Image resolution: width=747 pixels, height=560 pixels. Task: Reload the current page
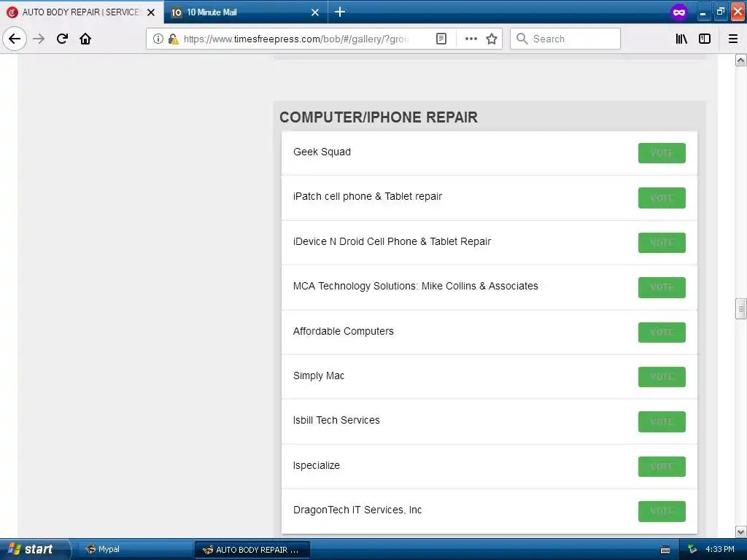click(x=62, y=39)
